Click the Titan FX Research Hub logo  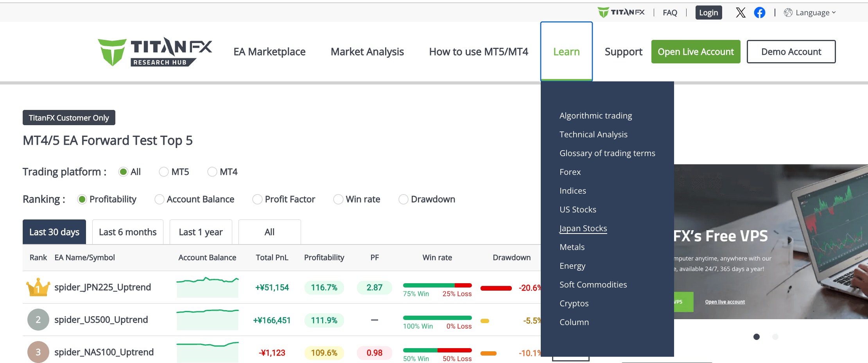click(x=155, y=52)
